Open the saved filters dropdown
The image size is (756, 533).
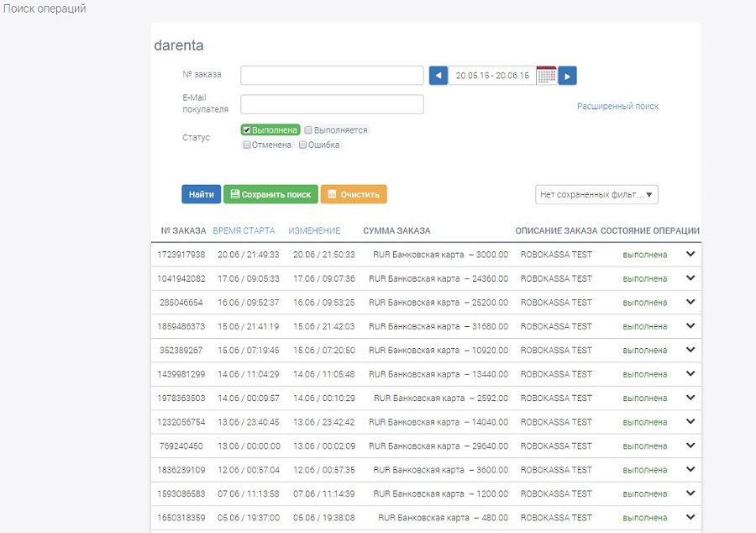596,195
